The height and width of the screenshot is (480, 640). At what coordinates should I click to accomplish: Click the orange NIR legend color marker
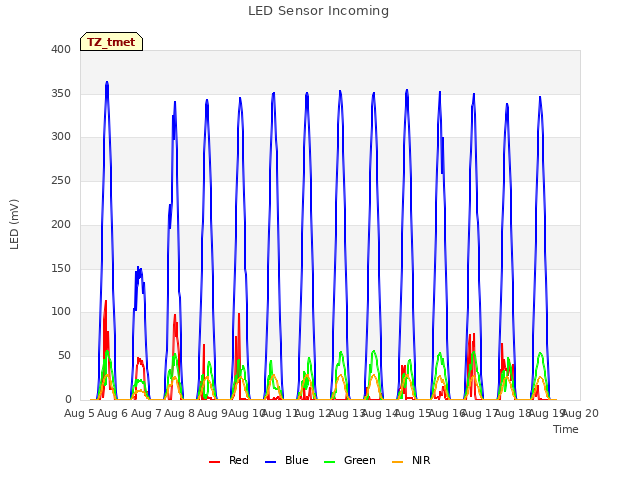397,462
